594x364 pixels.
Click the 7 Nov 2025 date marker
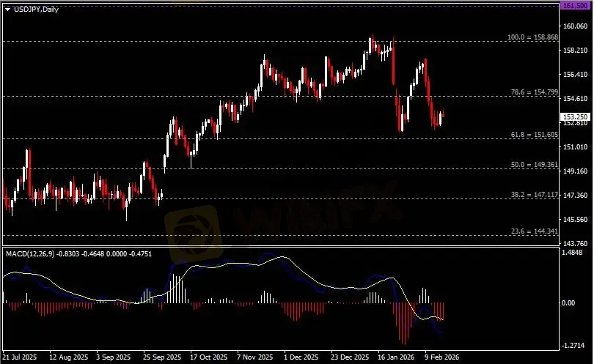[x=256, y=357]
